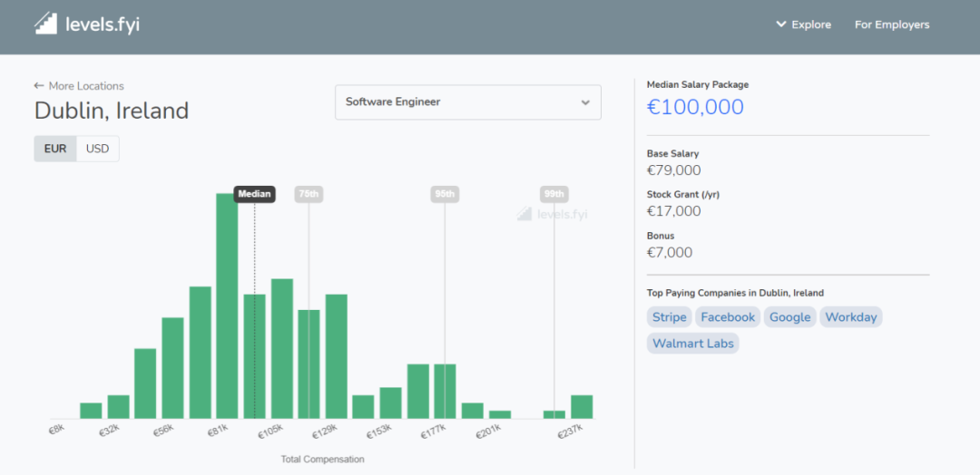
Task: Click the €177k axis tick label
Action: [x=435, y=431]
